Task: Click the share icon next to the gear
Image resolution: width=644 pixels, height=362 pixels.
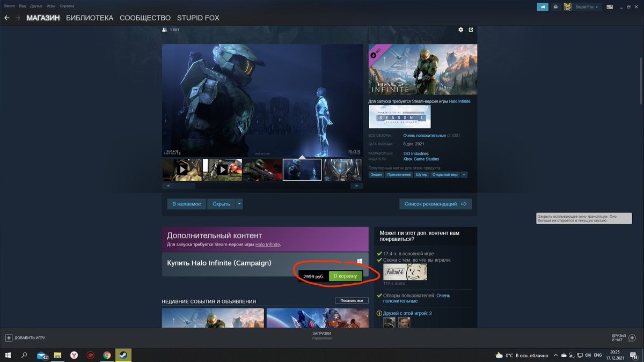Action: point(471,29)
